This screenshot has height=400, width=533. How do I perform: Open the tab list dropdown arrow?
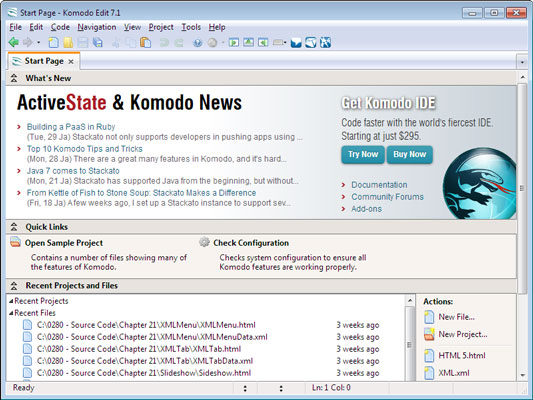[522, 62]
